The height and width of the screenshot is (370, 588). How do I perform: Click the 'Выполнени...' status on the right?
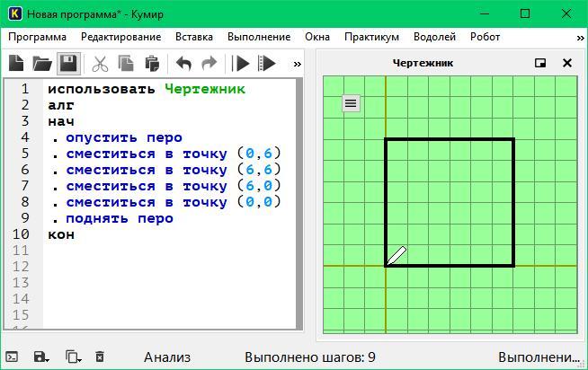pyautogui.click(x=539, y=357)
